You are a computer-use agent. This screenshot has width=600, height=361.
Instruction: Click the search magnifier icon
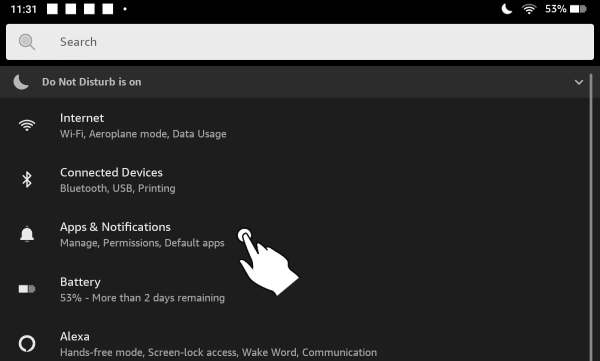27,42
